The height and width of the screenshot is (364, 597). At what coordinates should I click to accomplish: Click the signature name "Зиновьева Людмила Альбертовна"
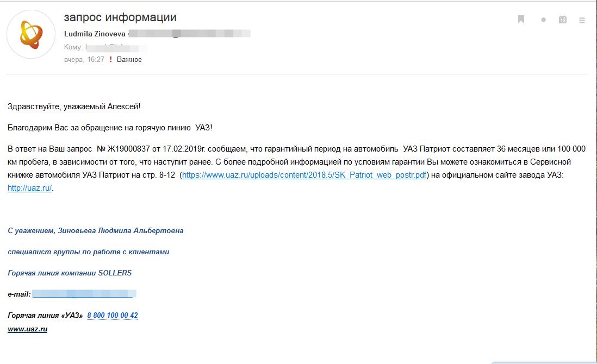coord(120,230)
